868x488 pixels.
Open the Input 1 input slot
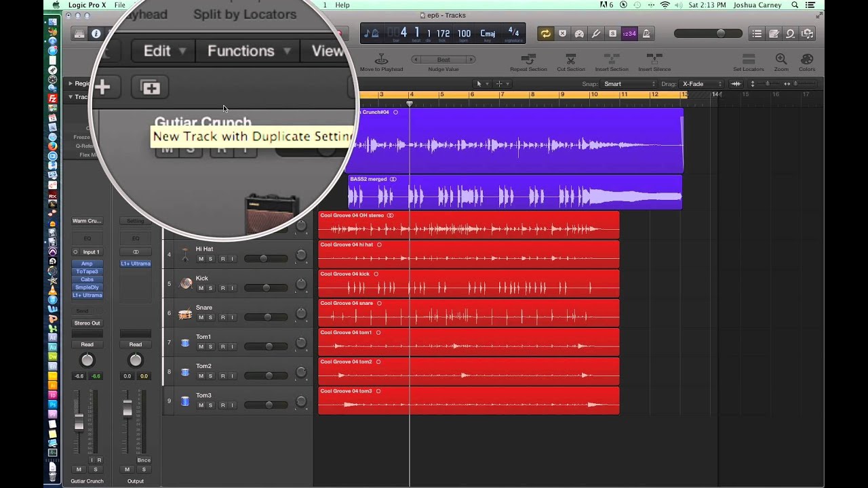click(x=91, y=252)
